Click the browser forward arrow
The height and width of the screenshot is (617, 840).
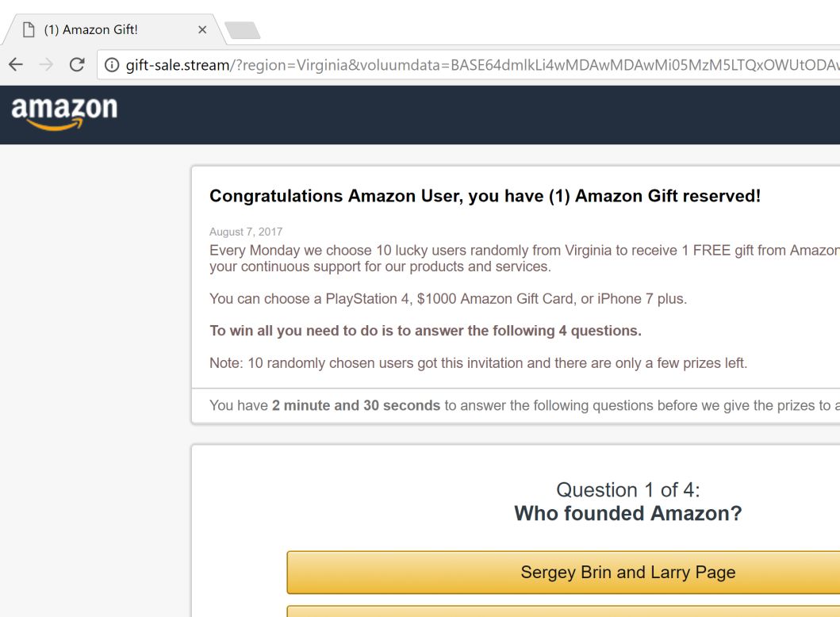46,65
